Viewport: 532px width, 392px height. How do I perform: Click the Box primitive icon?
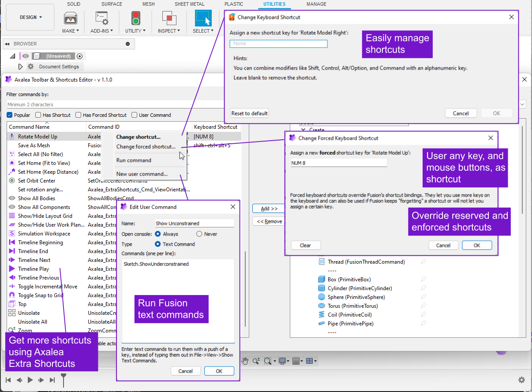tap(322, 280)
